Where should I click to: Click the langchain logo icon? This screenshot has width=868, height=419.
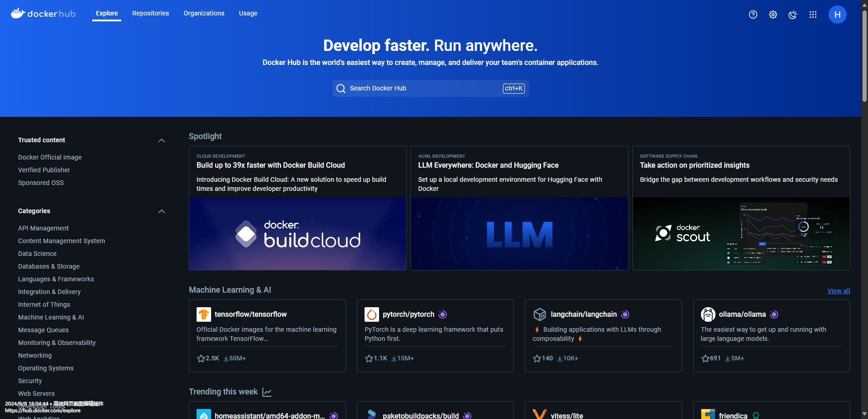[540, 314]
